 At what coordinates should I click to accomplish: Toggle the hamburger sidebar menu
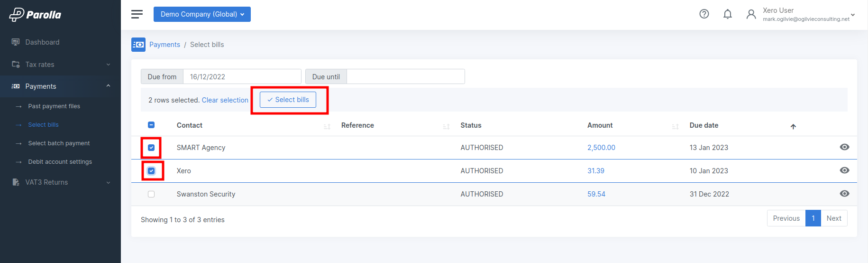[137, 14]
